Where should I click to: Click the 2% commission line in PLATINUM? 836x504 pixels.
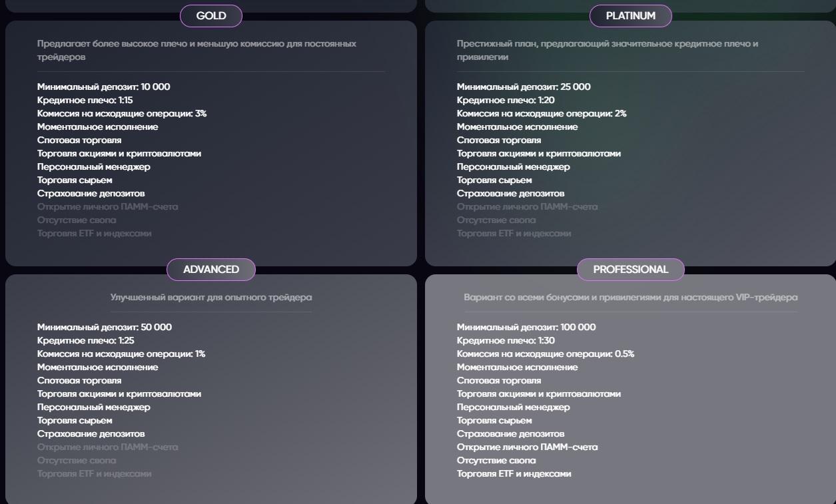point(541,114)
